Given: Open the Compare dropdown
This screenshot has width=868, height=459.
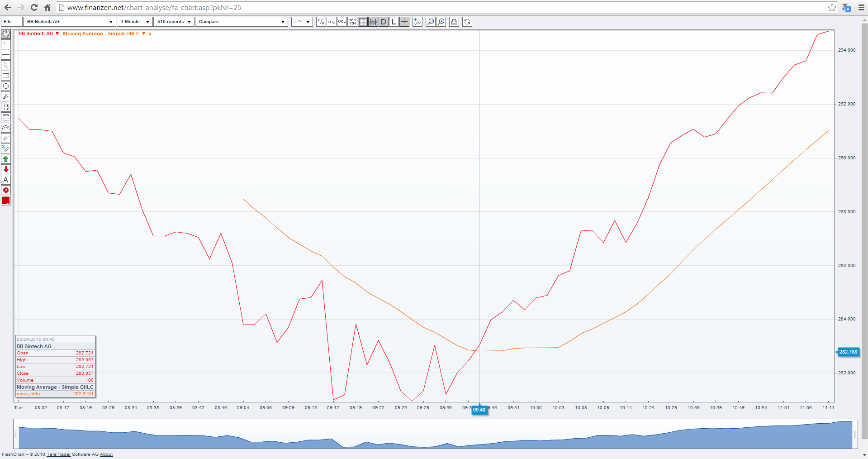Looking at the screenshot, I should point(242,22).
